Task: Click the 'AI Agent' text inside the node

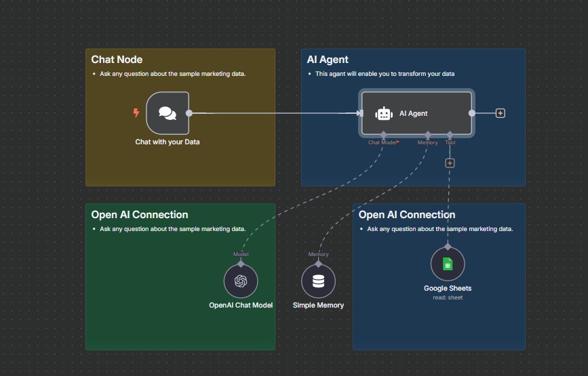Action: (413, 113)
